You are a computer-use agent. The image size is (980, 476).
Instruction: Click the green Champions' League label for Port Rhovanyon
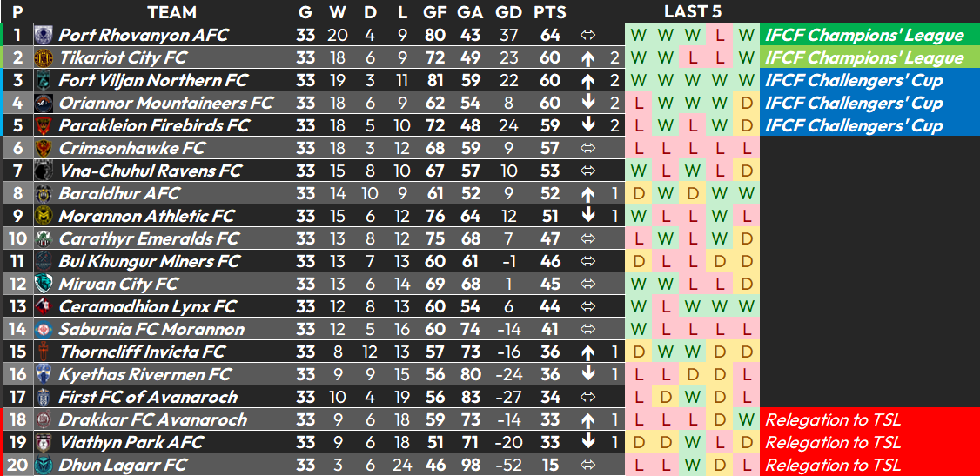864,35
